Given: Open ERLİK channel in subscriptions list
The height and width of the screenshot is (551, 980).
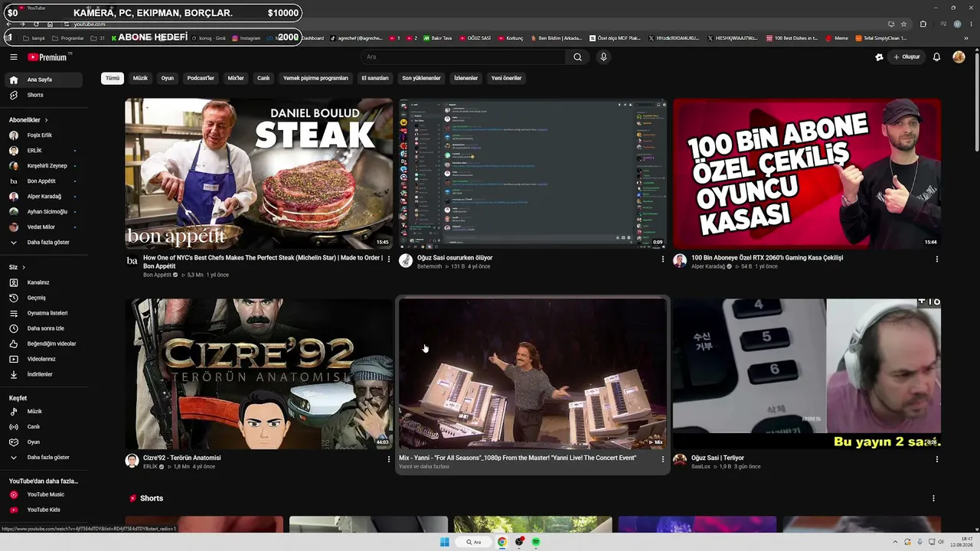Looking at the screenshot, I should point(43,151).
